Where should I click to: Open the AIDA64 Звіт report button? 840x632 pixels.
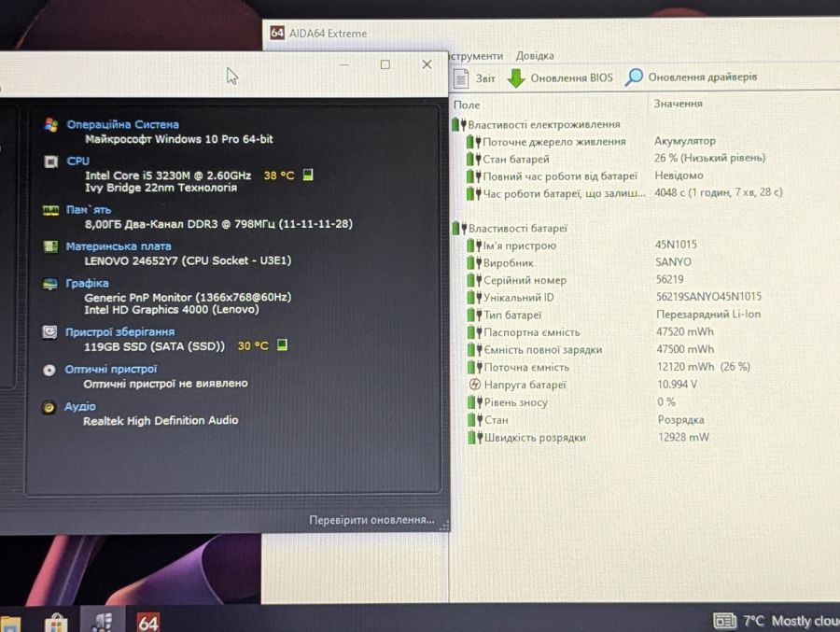click(x=475, y=78)
